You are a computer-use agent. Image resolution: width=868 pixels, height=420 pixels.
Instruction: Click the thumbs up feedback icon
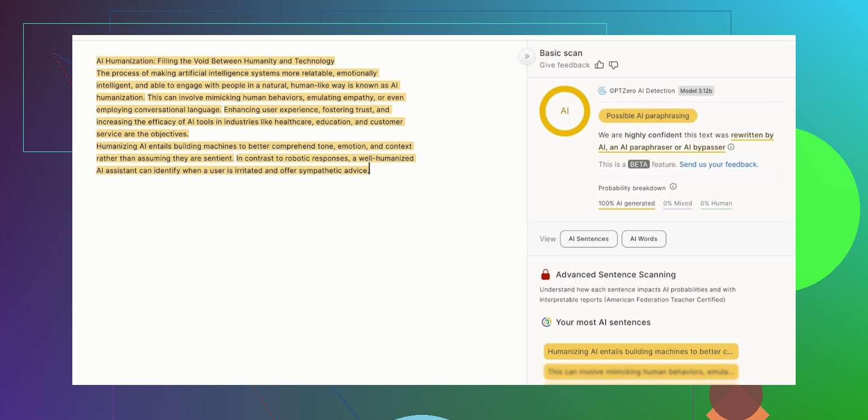pos(600,65)
